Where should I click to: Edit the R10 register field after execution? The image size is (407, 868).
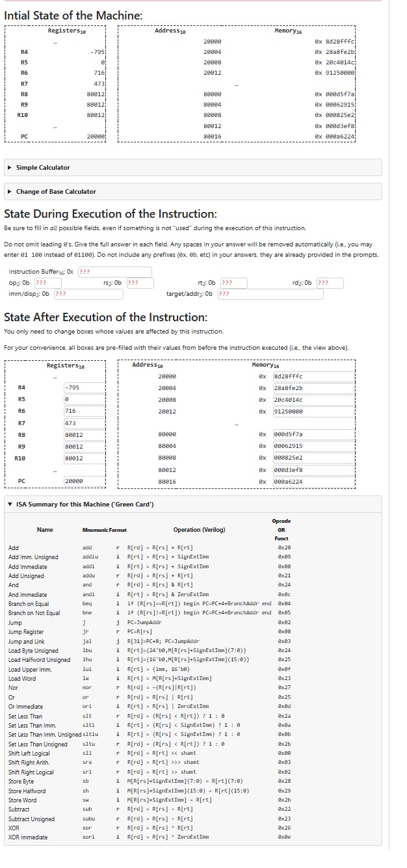coord(84,458)
